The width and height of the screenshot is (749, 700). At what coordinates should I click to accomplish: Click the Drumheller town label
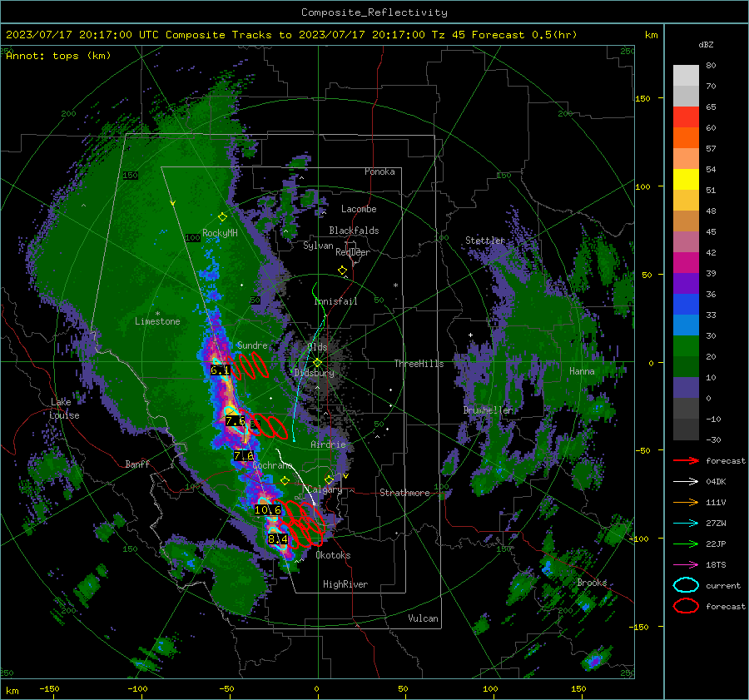click(488, 410)
